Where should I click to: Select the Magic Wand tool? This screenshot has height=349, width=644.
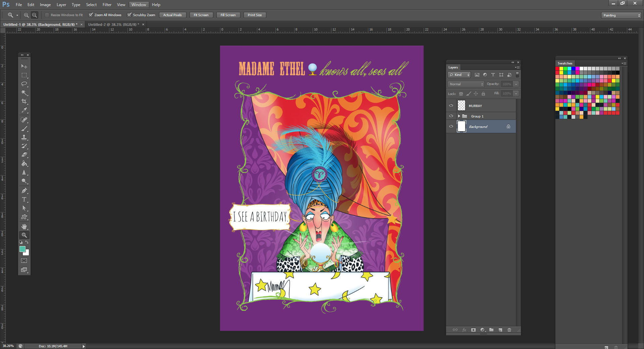24,93
